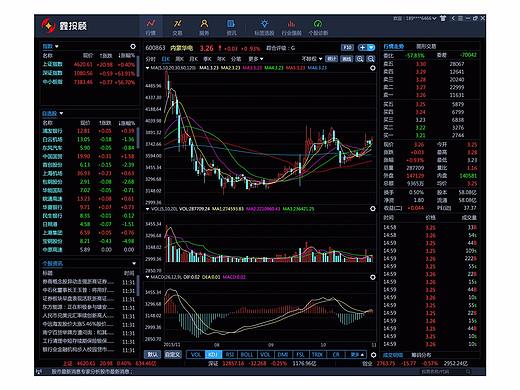Click the shirt skin icon in title bar

tap(443, 18)
